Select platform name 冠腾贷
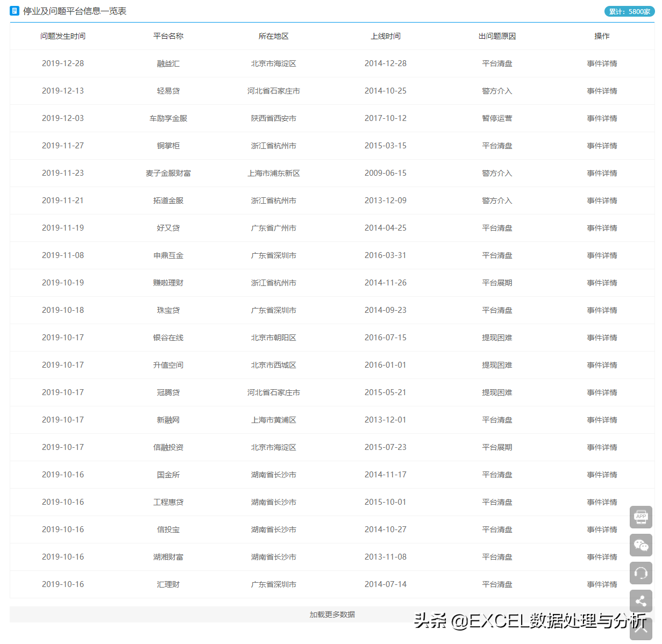Viewport: 662px width, 644px height. tap(168, 392)
